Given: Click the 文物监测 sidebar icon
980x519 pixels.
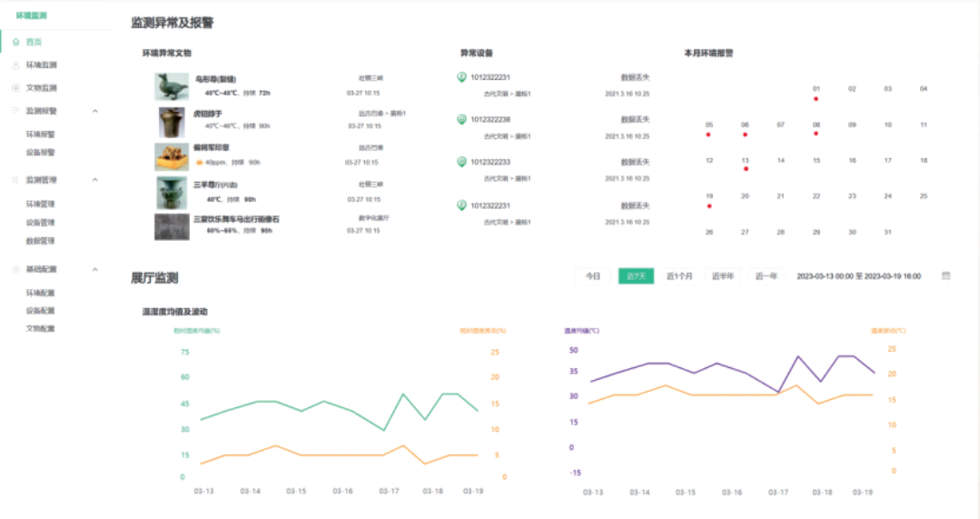Looking at the screenshot, I should (x=16, y=88).
